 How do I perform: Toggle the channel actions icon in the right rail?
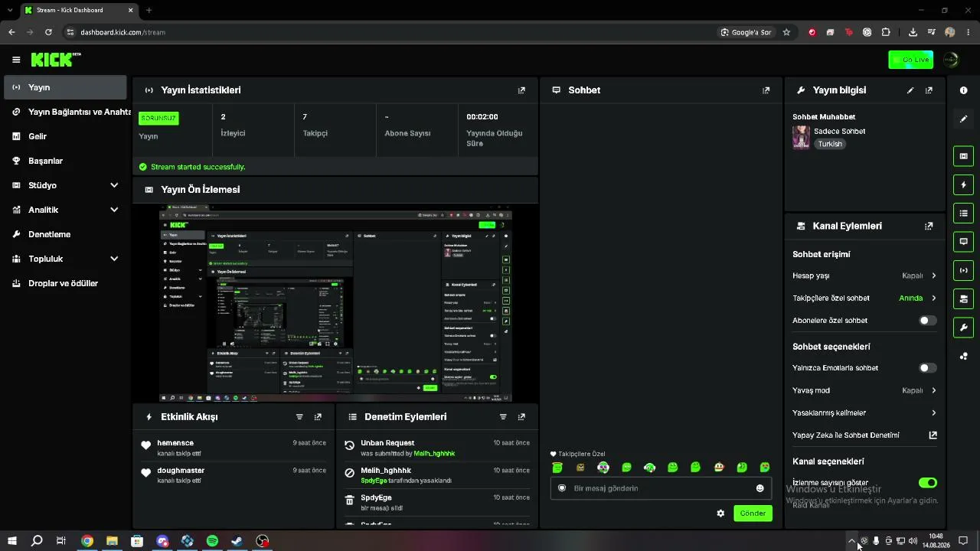(963, 298)
